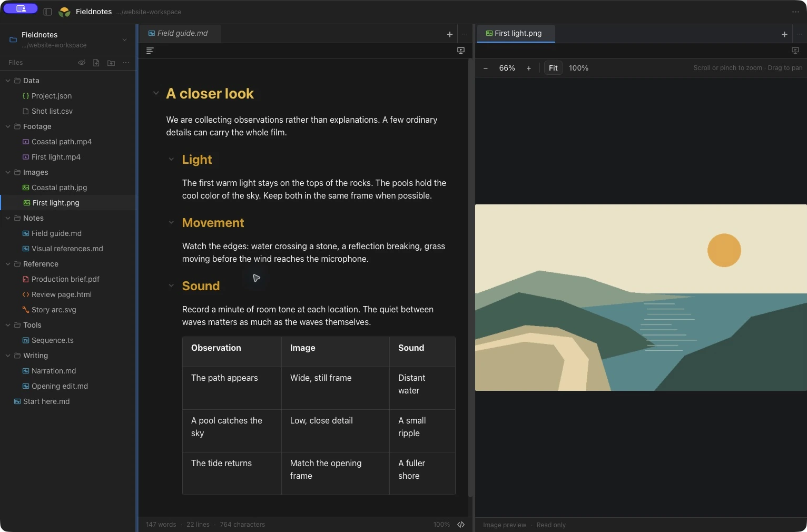The image size is (807, 532).
Task: Click the First light image preview
Action: click(641, 298)
